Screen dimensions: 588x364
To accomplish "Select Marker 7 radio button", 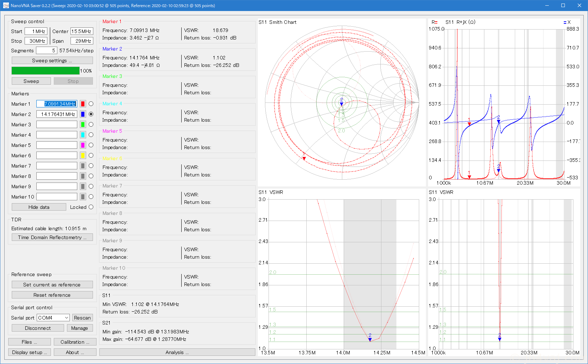I will tap(91, 166).
